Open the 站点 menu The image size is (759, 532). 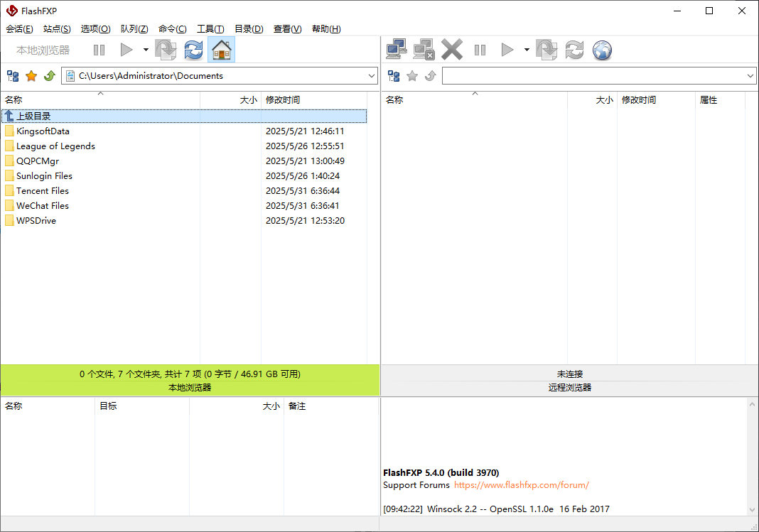(x=57, y=29)
